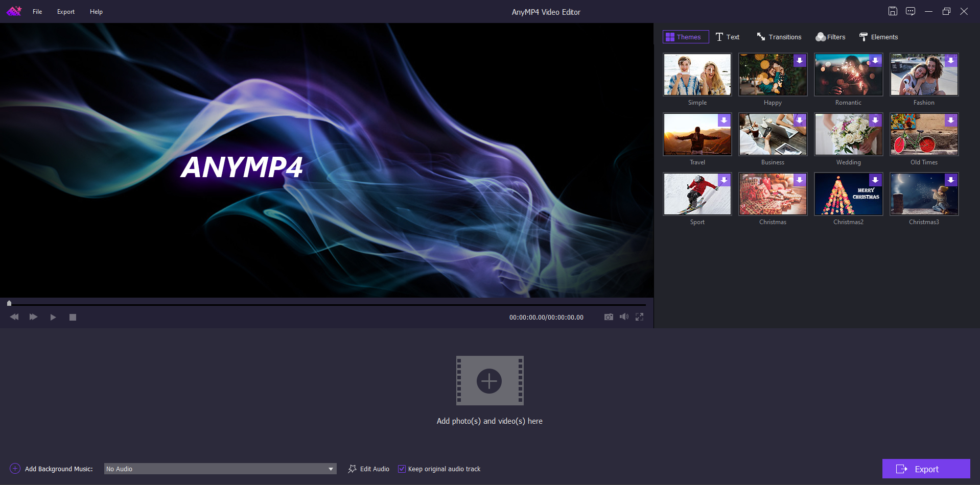Open the Export menu in menu bar

66,12
